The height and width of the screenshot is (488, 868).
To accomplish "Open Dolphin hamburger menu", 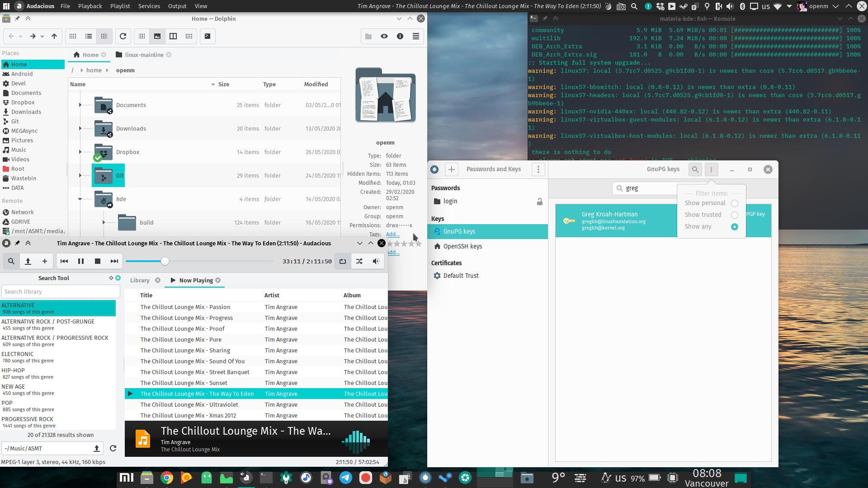I will click(416, 36).
